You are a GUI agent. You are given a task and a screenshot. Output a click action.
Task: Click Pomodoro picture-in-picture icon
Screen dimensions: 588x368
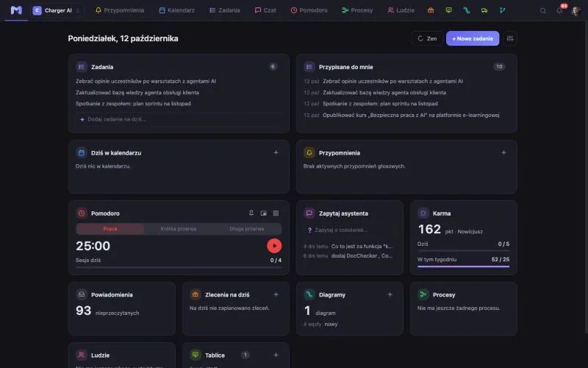click(264, 213)
